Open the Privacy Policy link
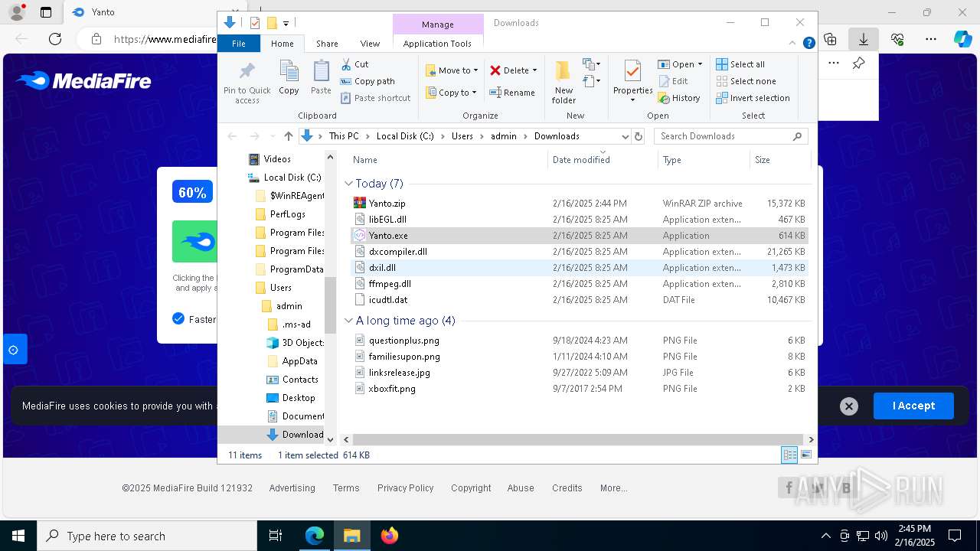Viewport: 980px width, 551px height. click(x=405, y=488)
